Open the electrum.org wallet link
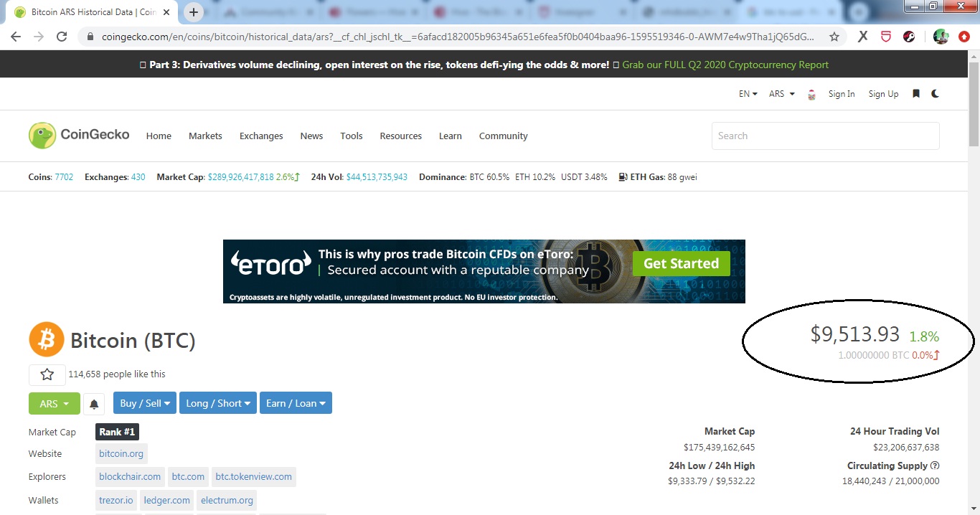The width and height of the screenshot is (980, 515). click(227, 500)
